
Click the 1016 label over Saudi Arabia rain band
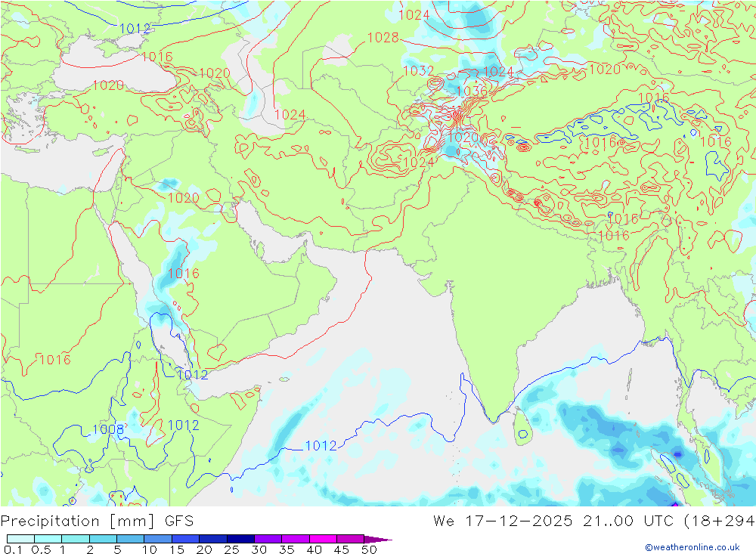(x=184, y=274)
